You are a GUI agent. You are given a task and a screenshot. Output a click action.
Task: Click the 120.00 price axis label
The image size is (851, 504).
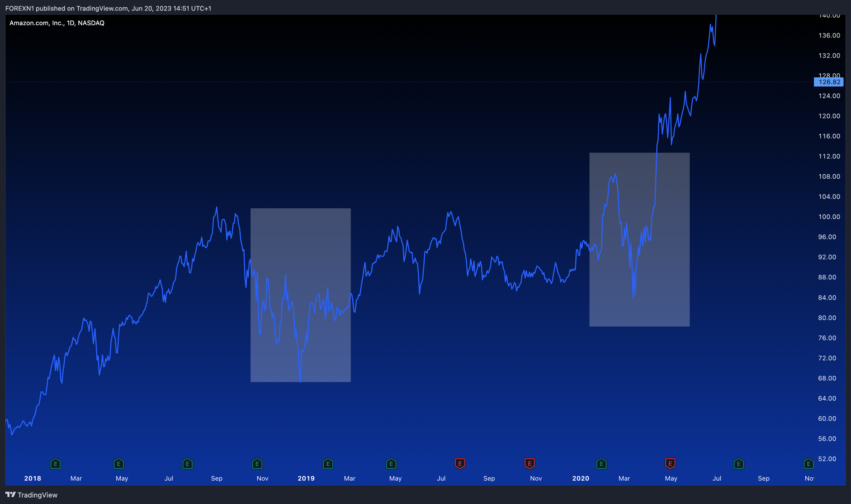pyautogui.click(x=829, y=116)
